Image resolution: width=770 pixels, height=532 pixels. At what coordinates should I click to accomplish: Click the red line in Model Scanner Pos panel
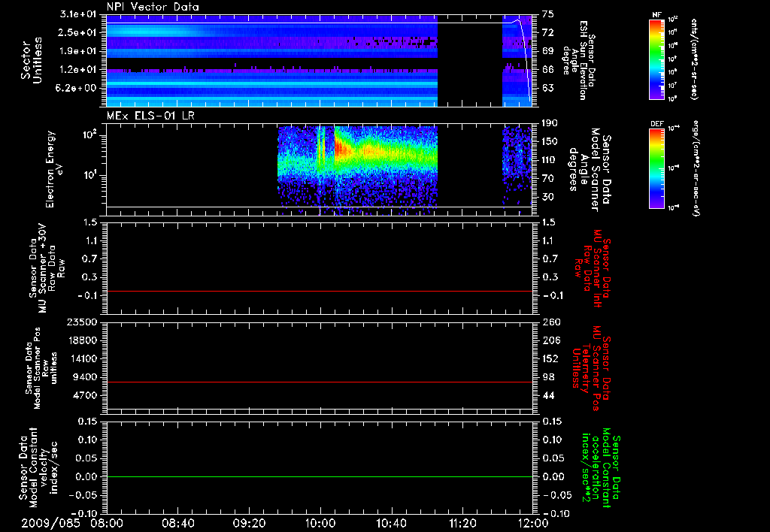(x=320, y=382)
